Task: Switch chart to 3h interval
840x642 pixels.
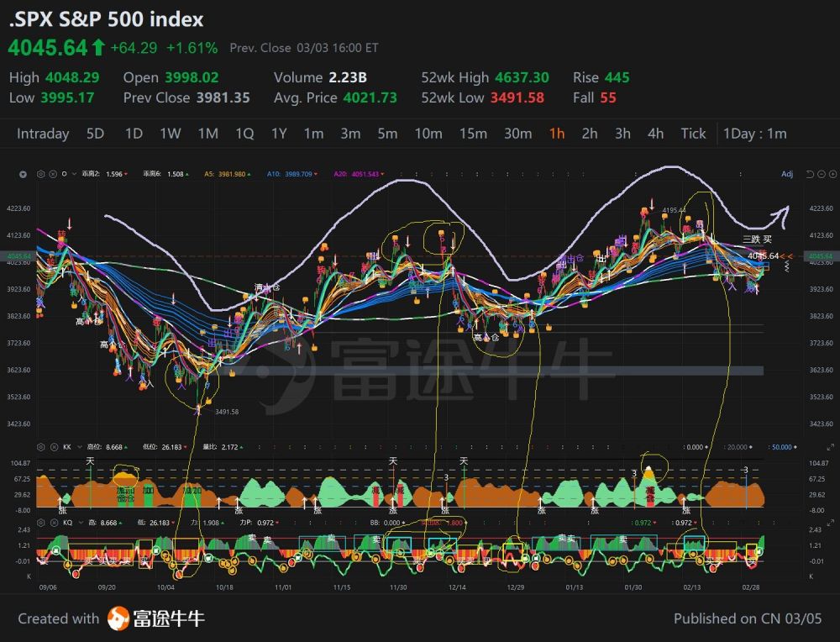Action: (x=622, y=134)
